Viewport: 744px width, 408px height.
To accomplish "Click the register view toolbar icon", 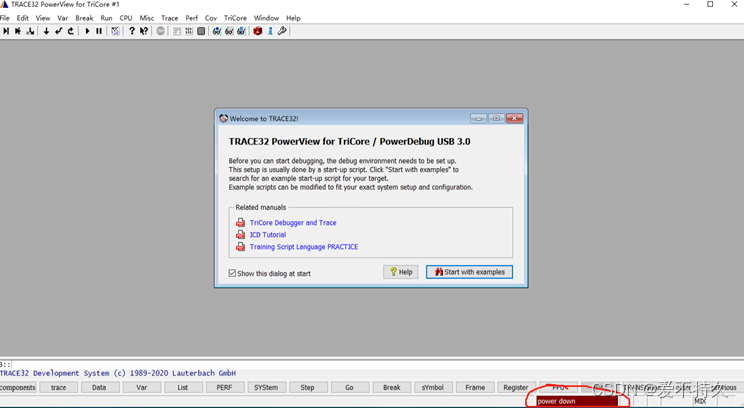I will pos(189,31).
